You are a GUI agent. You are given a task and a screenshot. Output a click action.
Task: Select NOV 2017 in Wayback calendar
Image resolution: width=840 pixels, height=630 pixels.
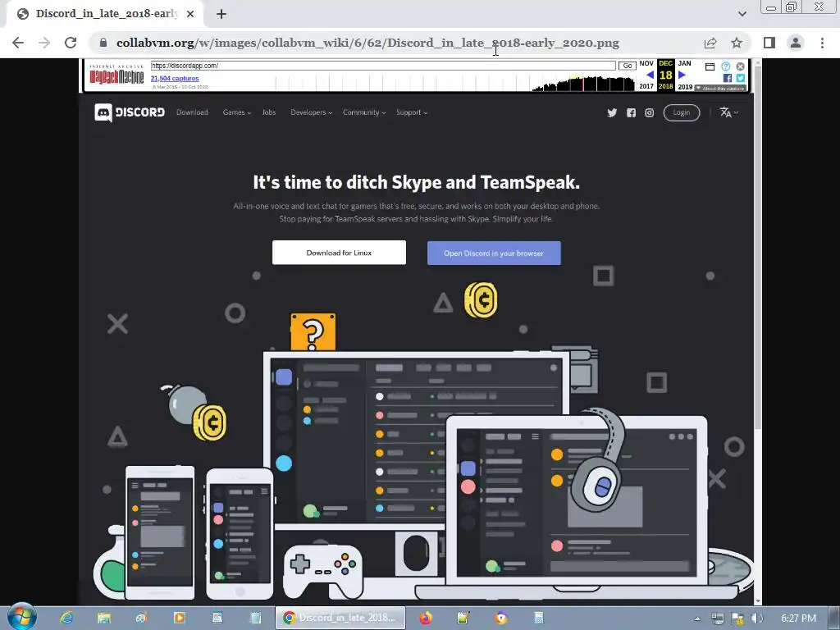pos(646,75)
